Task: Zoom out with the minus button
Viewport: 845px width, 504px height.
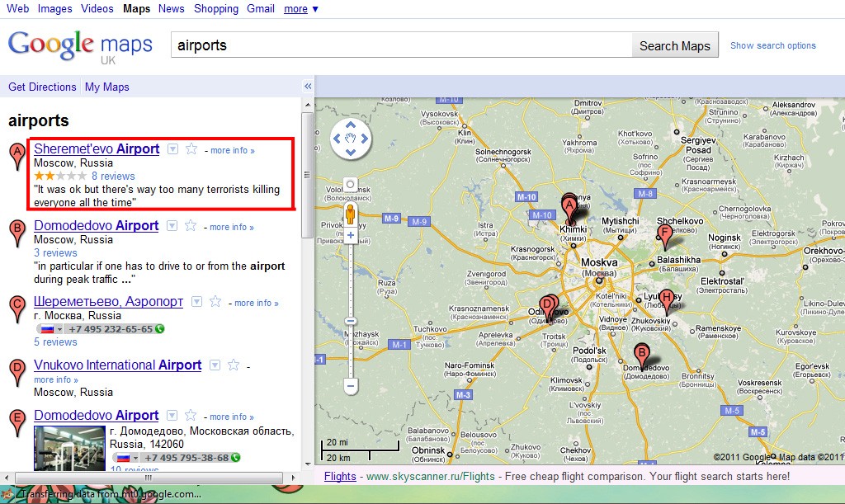Action: pos(350,385)
